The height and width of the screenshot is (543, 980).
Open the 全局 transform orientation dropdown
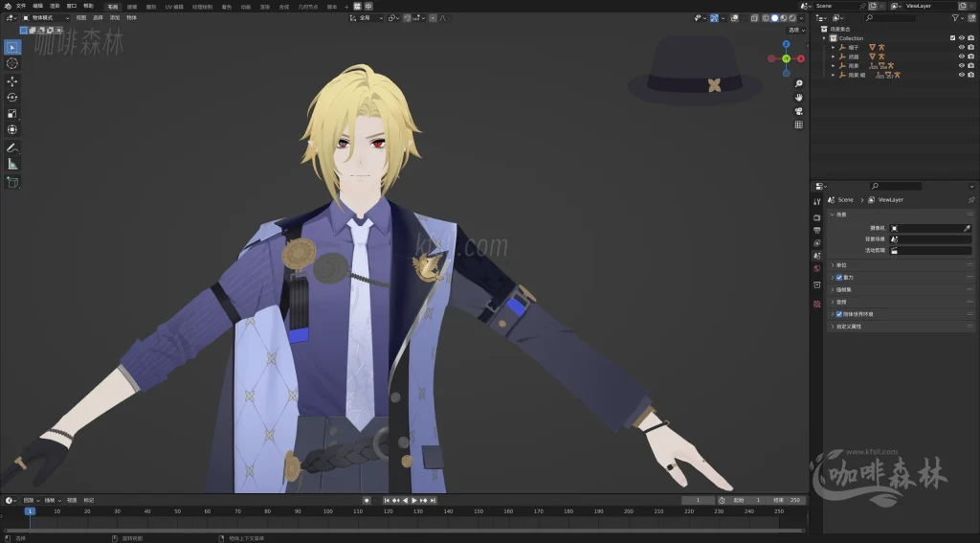[x=367, y=18]
